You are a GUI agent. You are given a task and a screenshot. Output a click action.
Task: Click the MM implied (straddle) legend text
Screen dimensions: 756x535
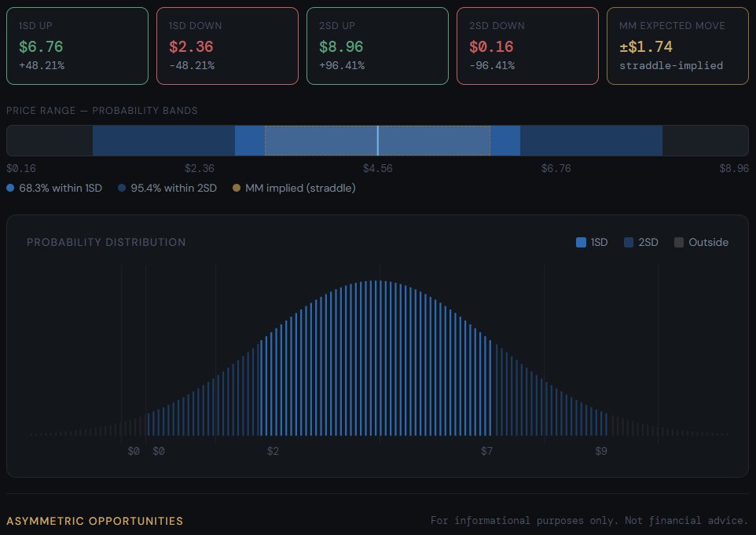[x=300, y=188]
